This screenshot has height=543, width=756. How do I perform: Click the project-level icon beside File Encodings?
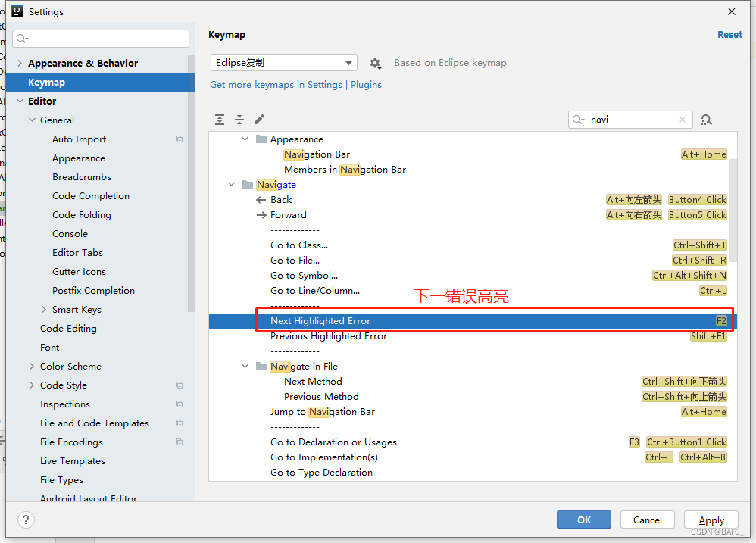tap(180, 442)
